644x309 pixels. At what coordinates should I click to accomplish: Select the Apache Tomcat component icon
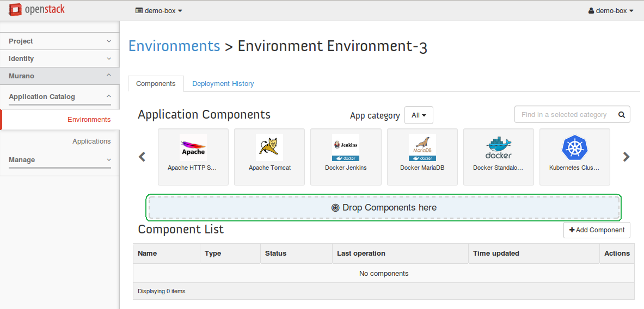tap(269, 147)
